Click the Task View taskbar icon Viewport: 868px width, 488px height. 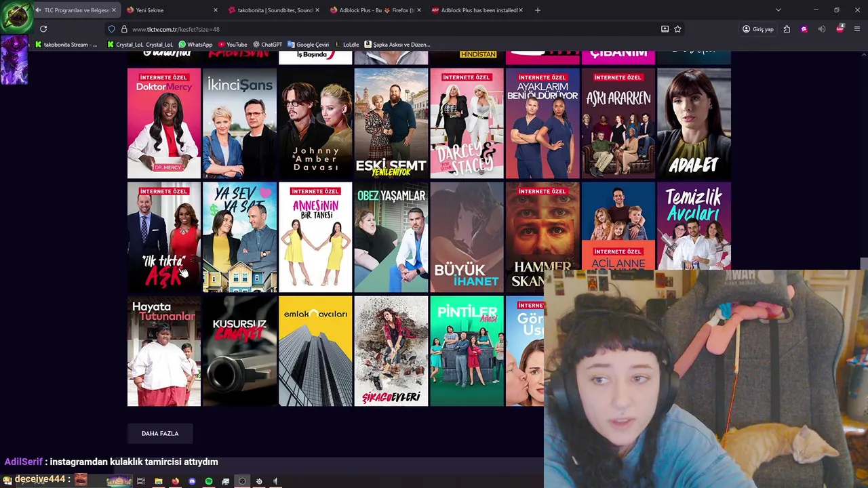[141, 481]
